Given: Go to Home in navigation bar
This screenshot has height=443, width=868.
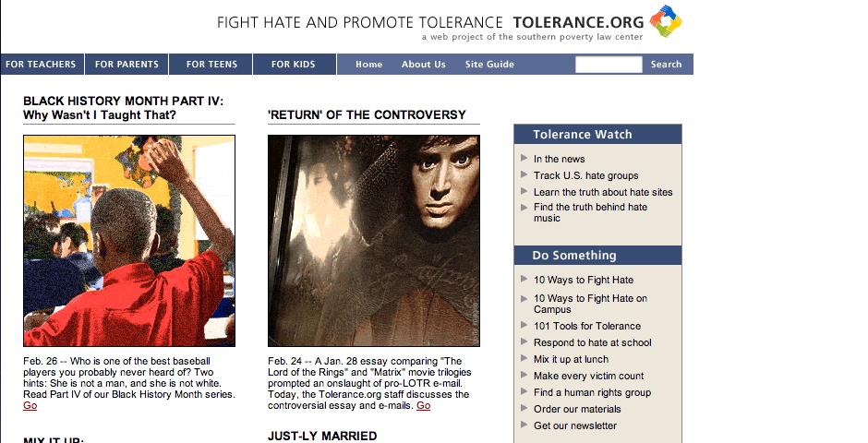Looking at the screenshot, I should [368, 65].
